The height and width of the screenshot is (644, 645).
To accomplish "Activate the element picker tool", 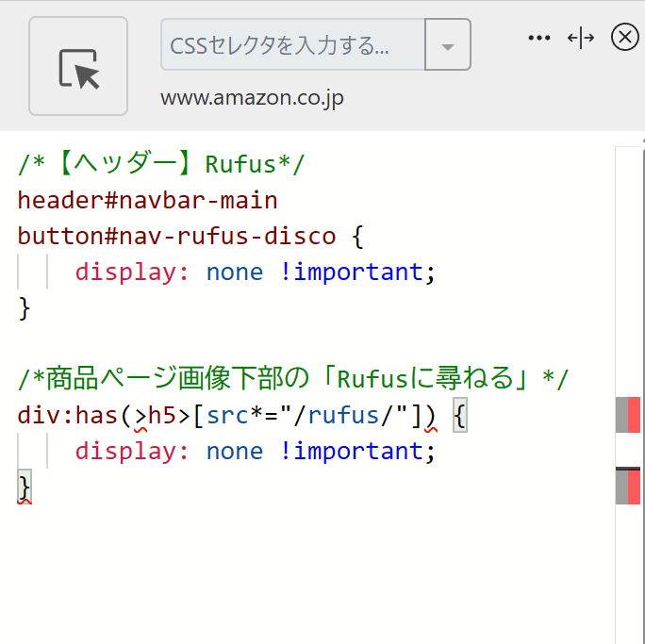I will click(78, 66).
